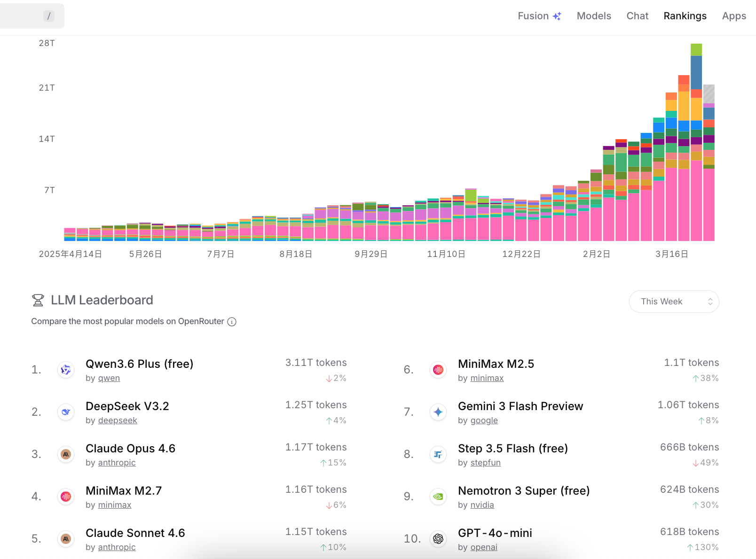Follow the anthropic link under Claude Sonnet 4.6
Image resolution: width=756 pixels, height=559 pixels.
(x=117, y=547)
